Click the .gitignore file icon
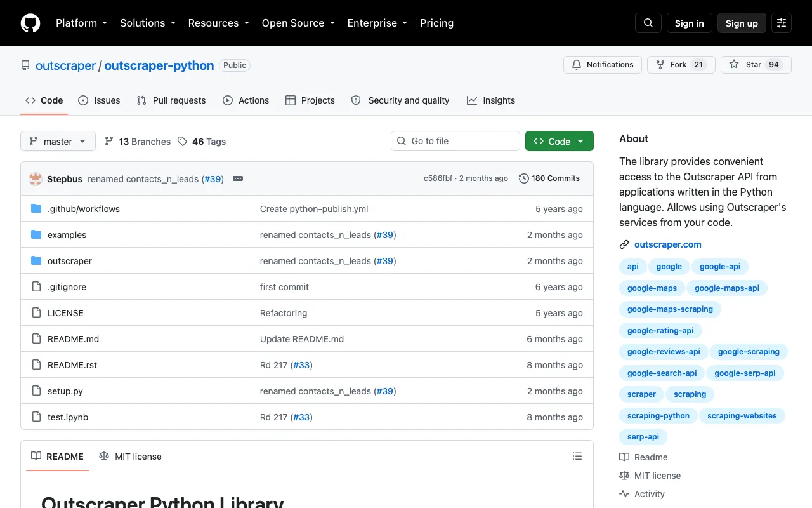 tap(36, 287)
